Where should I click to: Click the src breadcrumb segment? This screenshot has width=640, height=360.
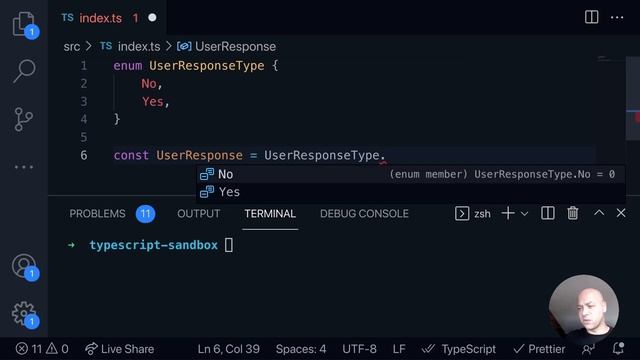pos(72,47)
